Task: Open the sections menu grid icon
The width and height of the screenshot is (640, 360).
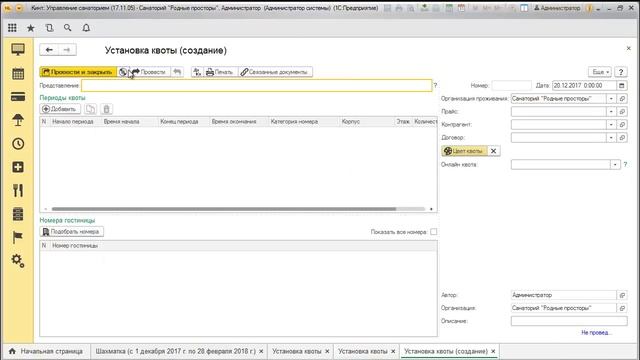Action: click(12, 28)
